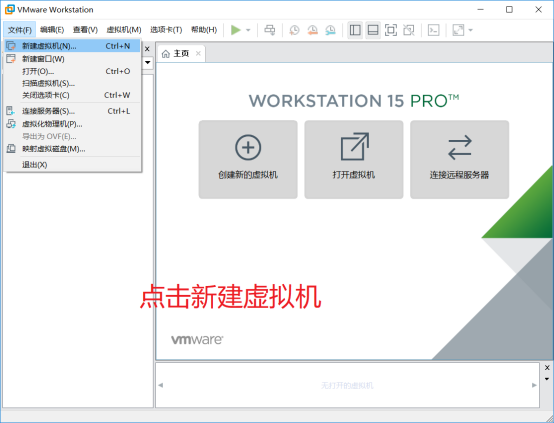Click the VMware Workstation title bar icon
Viewport: 554px width, 423px height.
tap(10, 10)
